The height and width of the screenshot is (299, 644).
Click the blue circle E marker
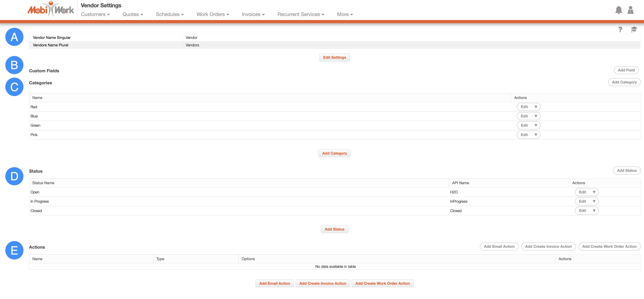click(x=14, y=250)
